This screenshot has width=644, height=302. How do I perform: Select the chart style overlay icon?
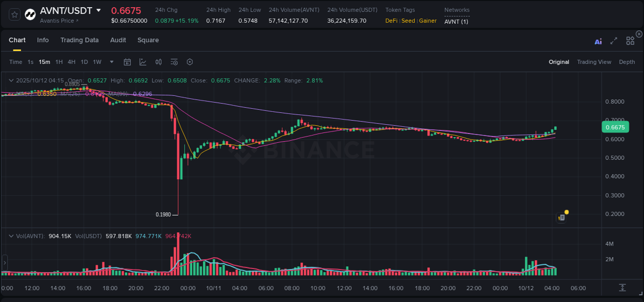(x=143, y=62)
